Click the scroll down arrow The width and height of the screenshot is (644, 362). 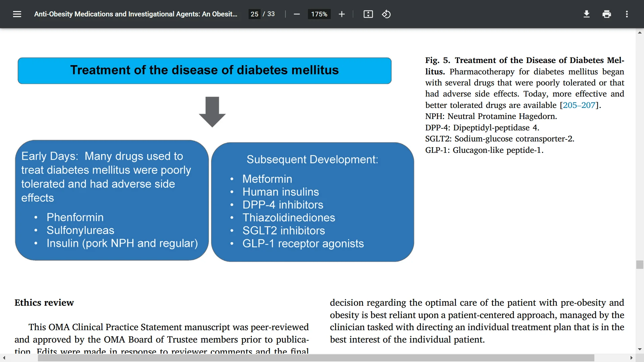tap(640, 349)
